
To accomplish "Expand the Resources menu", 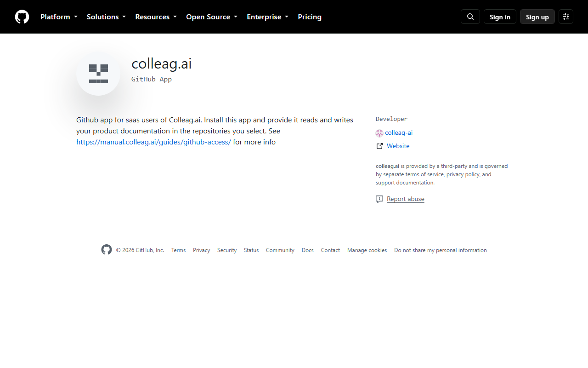I will coord(156,17).
